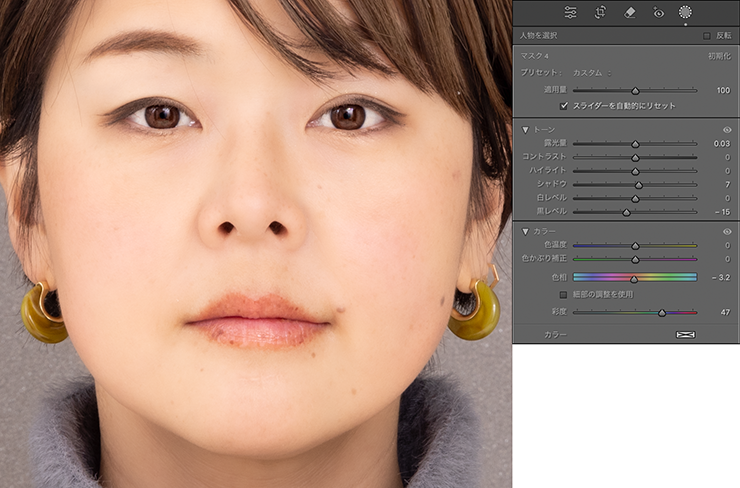The width and height of the screenshot is (740, 488).
Task: Hide the トーン section with eye icon
Action: click(727, 130)
